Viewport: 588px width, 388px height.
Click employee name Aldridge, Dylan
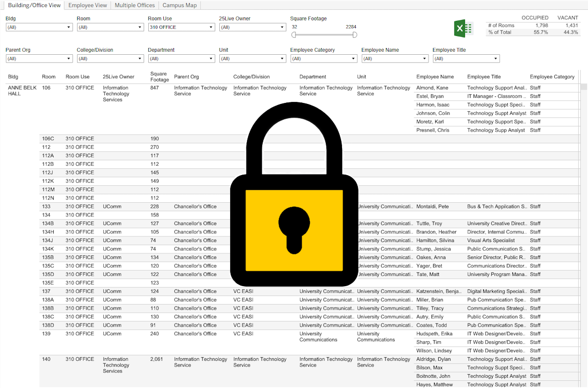[434, 359]
